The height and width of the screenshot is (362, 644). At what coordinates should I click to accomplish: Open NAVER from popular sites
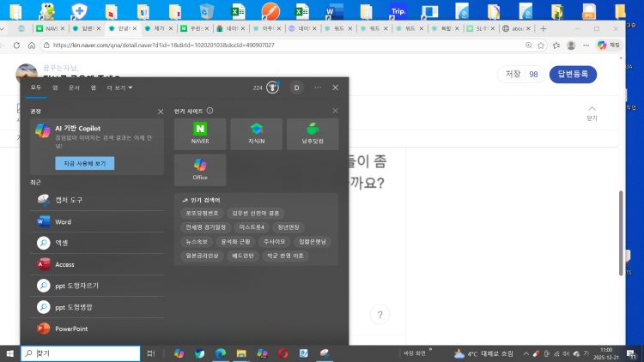[x=200, y=134]
